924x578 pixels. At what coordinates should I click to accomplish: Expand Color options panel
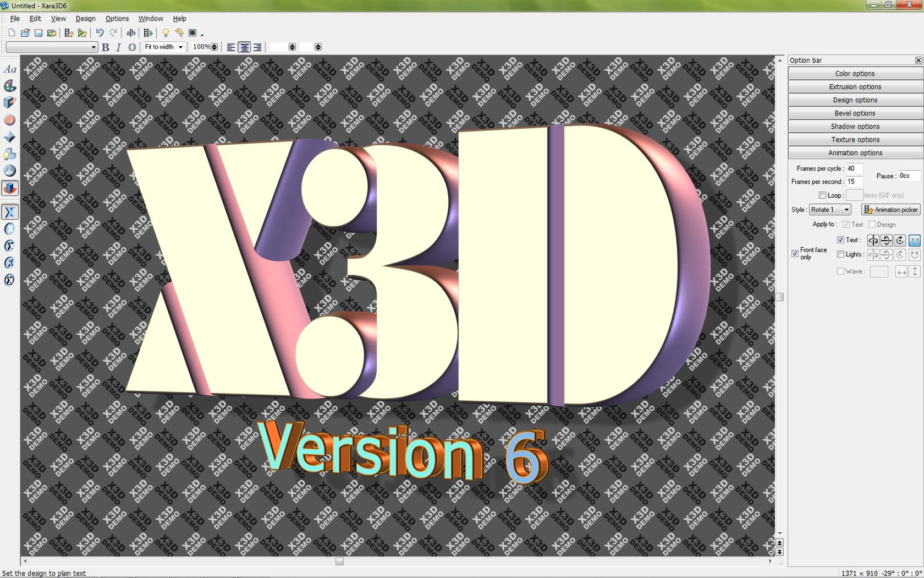[x=855, y=74]
